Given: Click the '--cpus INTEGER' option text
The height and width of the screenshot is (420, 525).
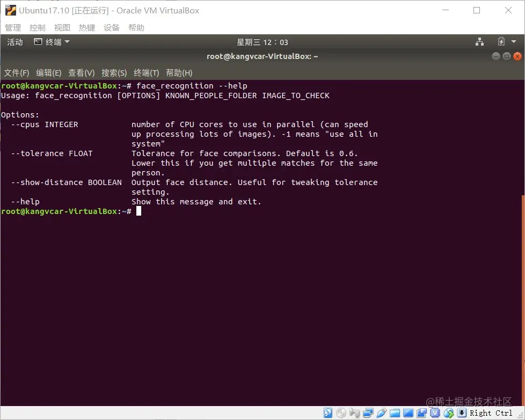Looking at the screenshot, I should pos(45,124).
